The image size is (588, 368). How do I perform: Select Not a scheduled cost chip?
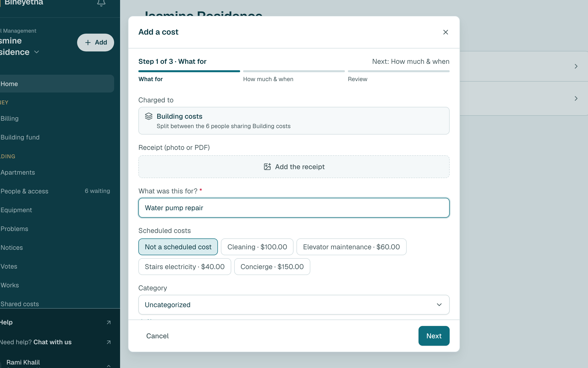tap(178, 247)
